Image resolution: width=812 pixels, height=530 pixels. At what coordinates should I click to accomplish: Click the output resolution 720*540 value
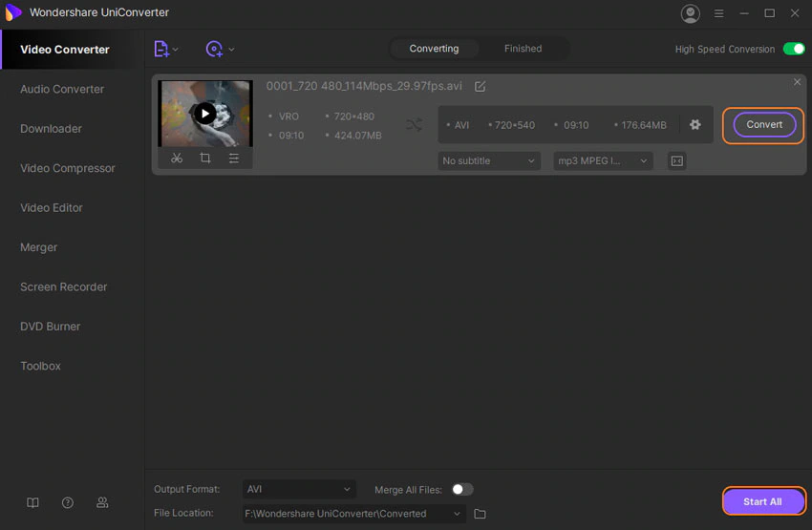coord(514,125)
